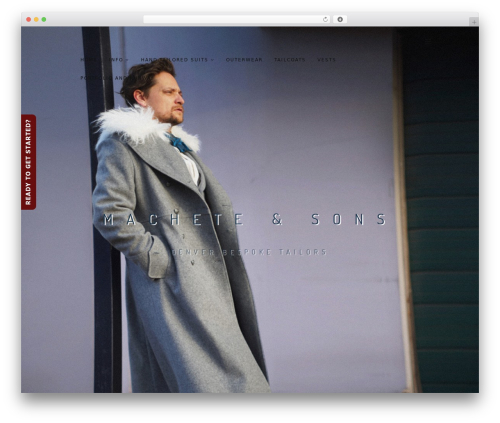
Task: Expand the Info dropdown menu
Action: coord(118,60)
